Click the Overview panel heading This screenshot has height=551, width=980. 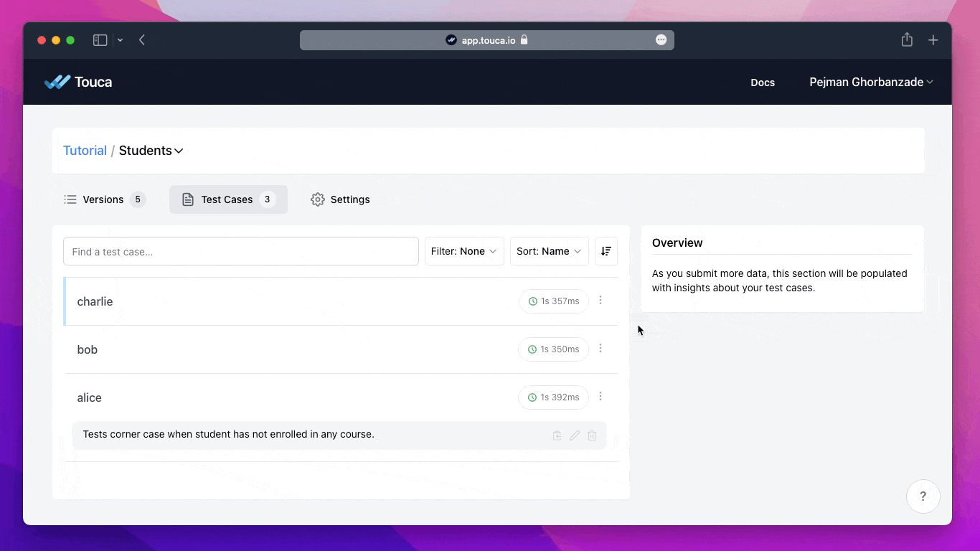point(677,243)
